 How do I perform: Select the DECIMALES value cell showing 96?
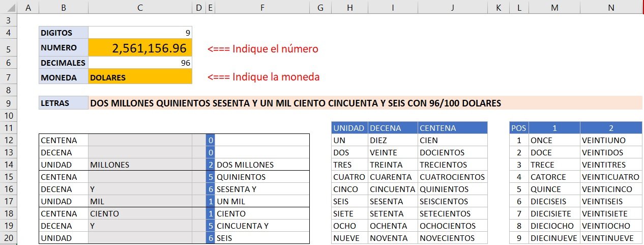pos(140,63)
